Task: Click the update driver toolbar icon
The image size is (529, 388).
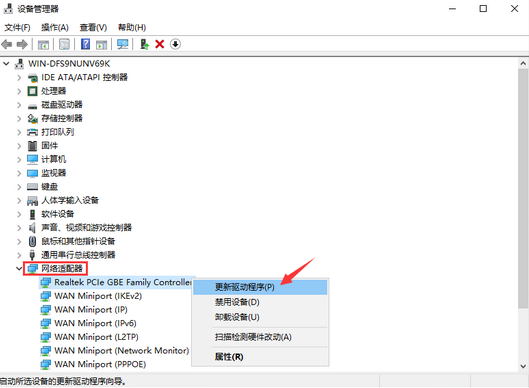Action: click(144, 44)
